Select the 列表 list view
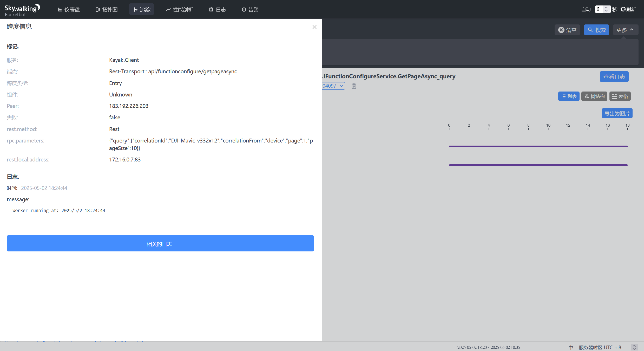This screenshot has width=644, height=351. tap(569, 96)
